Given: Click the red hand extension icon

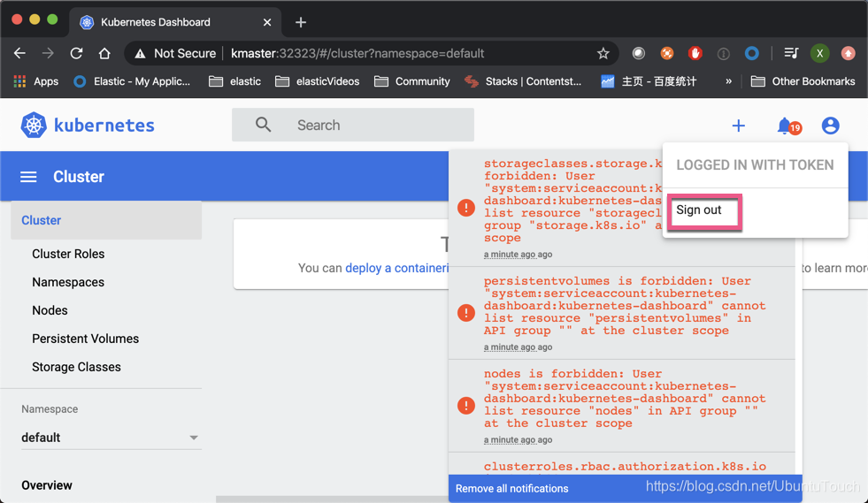Looking at the screenshot, I should click(695, 53).
